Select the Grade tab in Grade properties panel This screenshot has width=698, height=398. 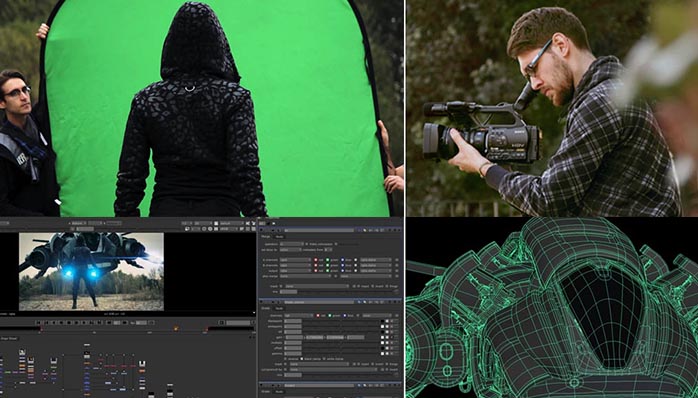pyautogui.click(x=265, y=308)
